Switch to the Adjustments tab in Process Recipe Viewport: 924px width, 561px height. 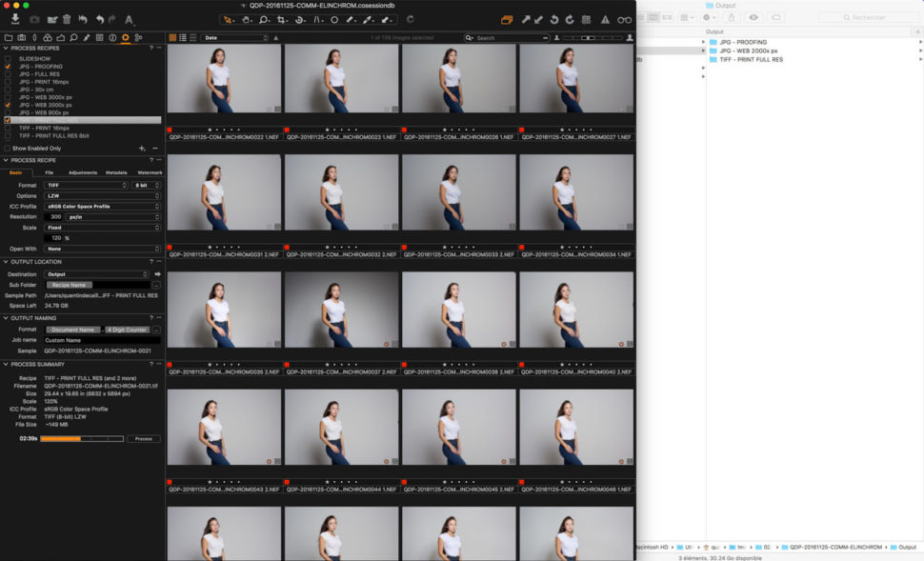pyautogui.click(x=83, y=172)
